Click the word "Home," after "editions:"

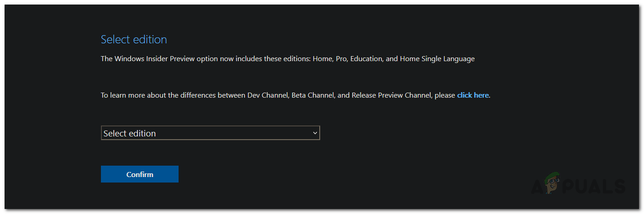(x=322, y=59)
